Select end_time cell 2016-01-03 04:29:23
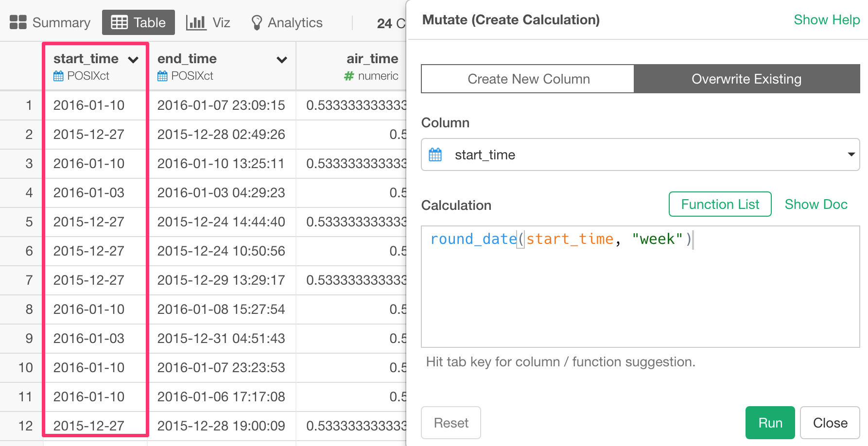 tap(221, 192)
